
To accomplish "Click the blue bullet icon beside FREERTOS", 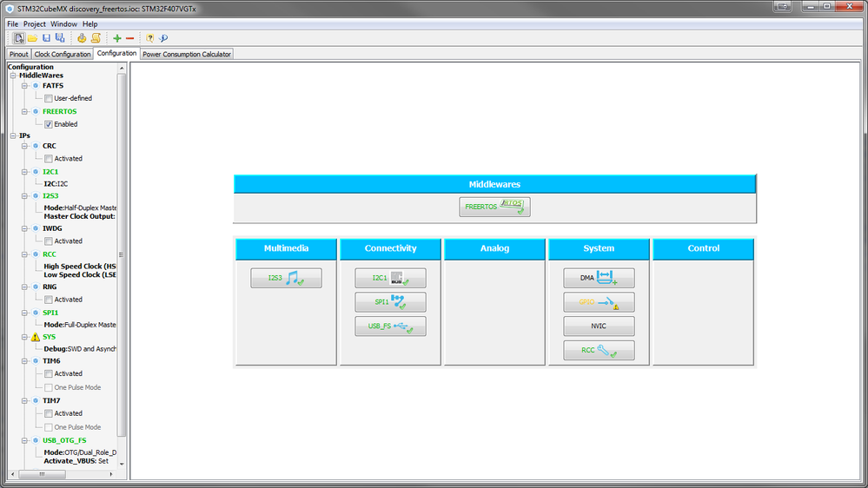I will 36,111.
